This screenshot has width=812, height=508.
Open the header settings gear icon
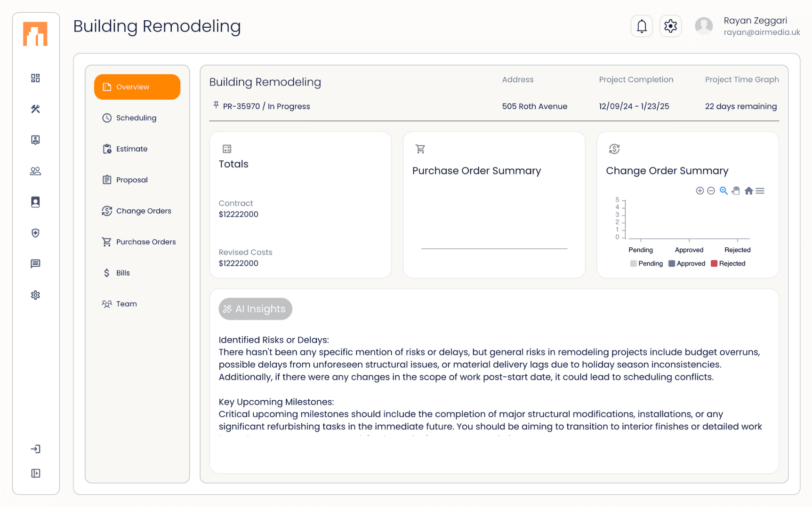(x=670, y=26)
